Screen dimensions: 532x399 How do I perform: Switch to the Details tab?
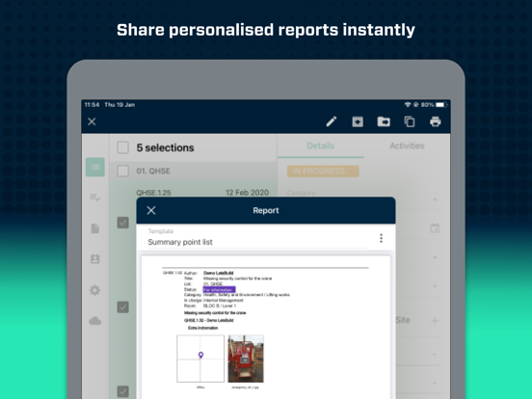click(321, 146)
